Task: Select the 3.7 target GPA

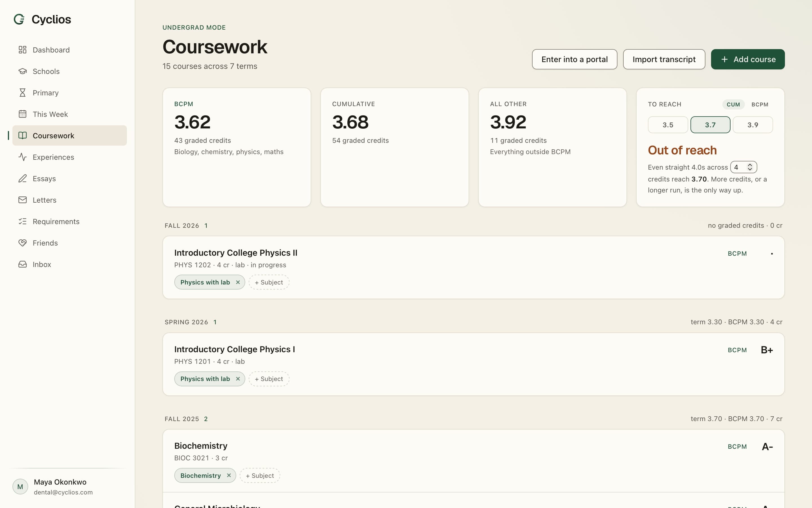Action: 710,125
